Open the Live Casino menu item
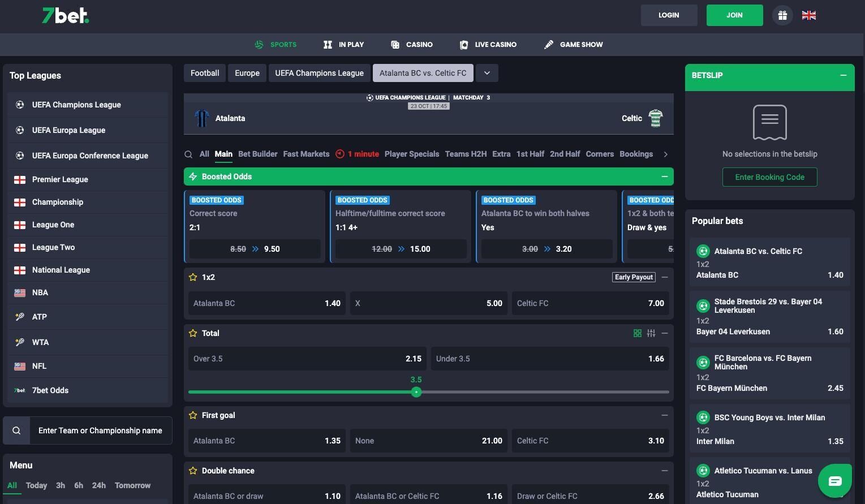 (488, 44)
